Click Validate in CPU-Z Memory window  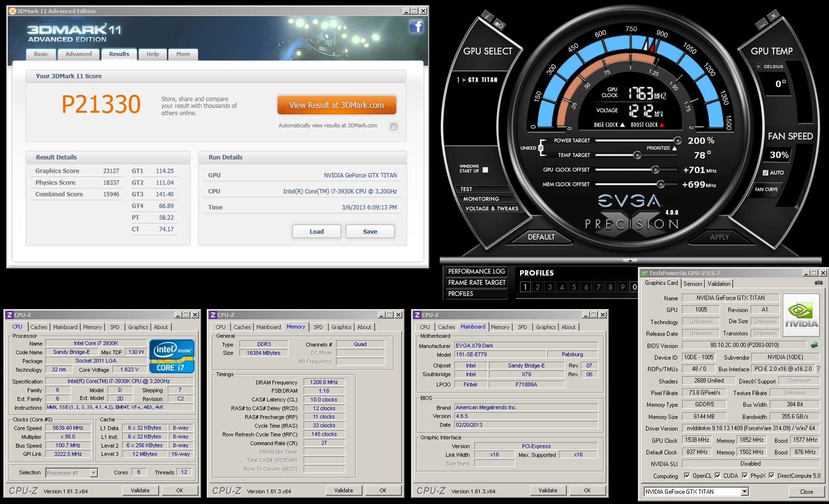pos(343,490)
